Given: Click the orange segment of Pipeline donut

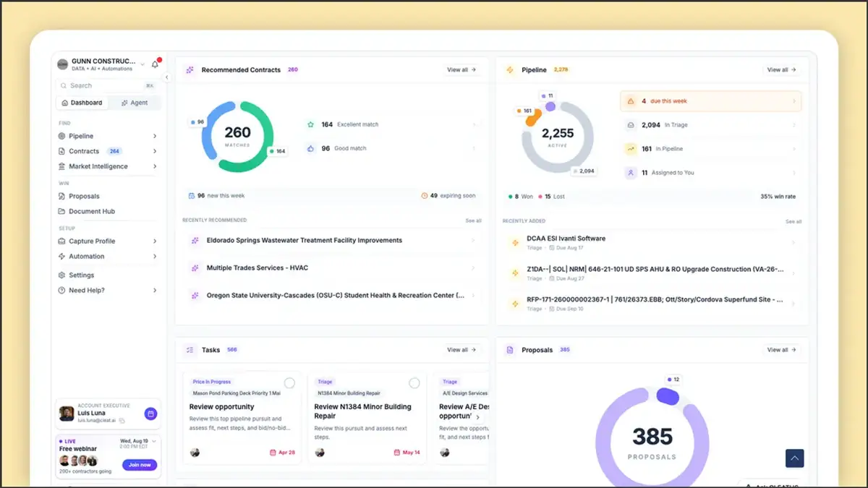Looking at the screenshot, I should point(533,119).
